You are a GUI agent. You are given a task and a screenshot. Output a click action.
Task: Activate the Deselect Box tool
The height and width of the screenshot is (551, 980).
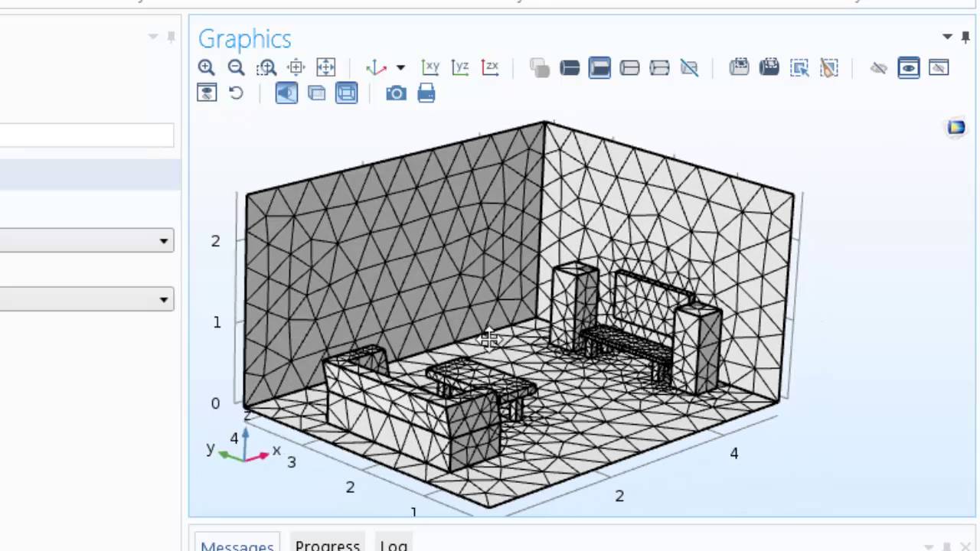point(828,67)
